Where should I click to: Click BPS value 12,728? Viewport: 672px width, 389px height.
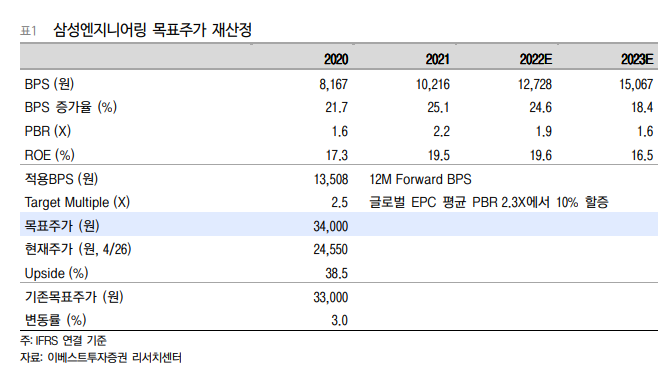click(535, 84)
